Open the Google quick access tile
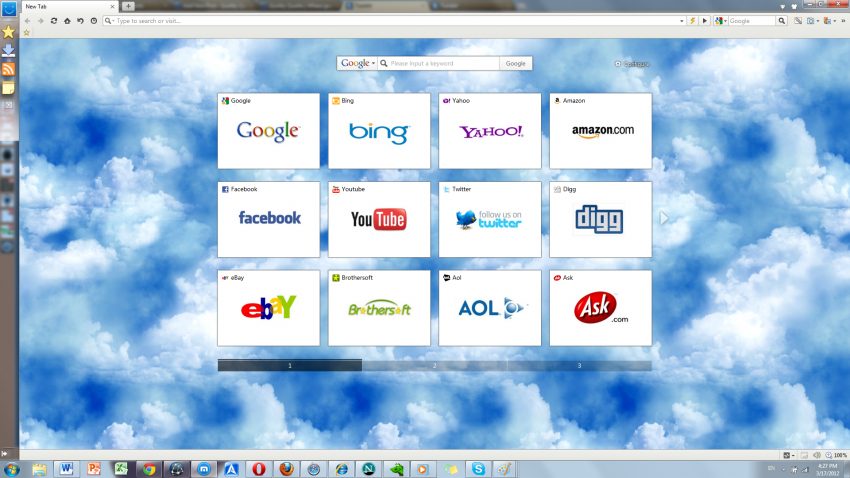 (269, 131)
